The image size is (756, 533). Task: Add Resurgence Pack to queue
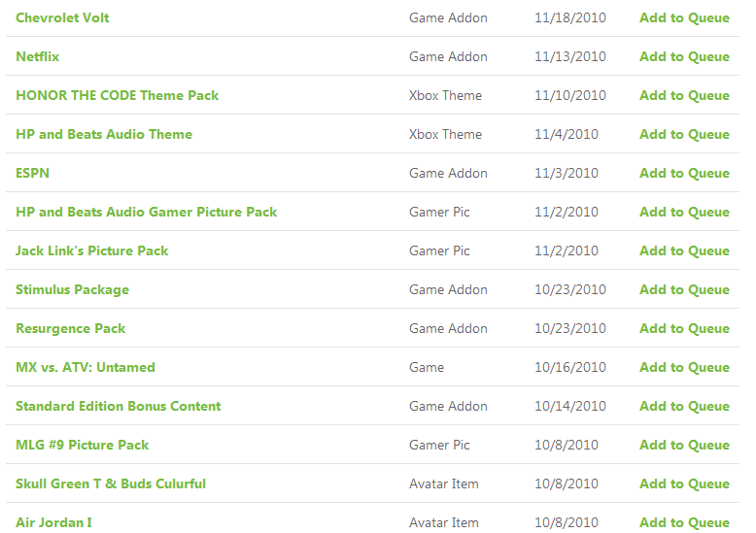point(684,329)
